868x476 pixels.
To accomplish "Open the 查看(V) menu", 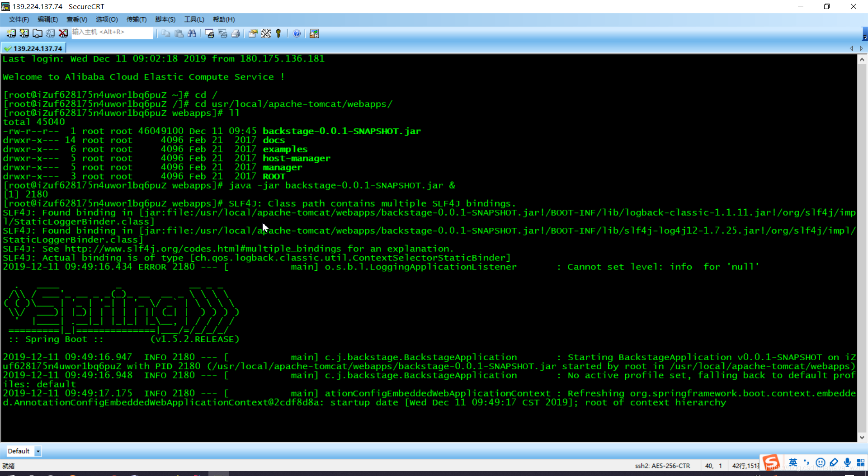I will pos(76,19).
